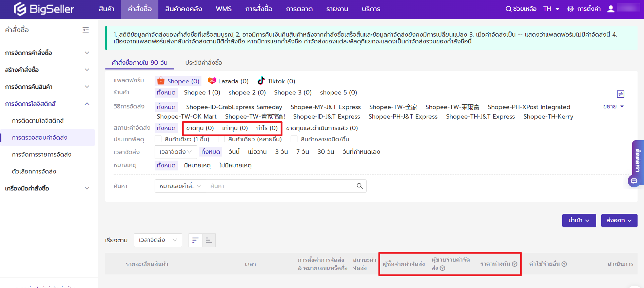This screenshot has height=288, width=644.
Task: Enable the สินค้าเดียว (หลายชิ้น) checkbox
Action: (x=221, y=139)
